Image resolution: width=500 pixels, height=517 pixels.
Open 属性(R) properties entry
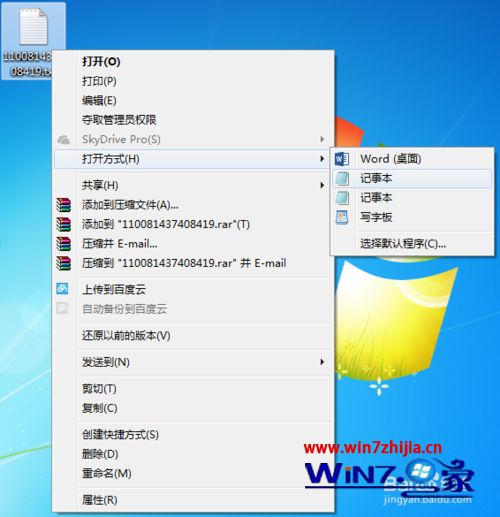pos(193,500)
